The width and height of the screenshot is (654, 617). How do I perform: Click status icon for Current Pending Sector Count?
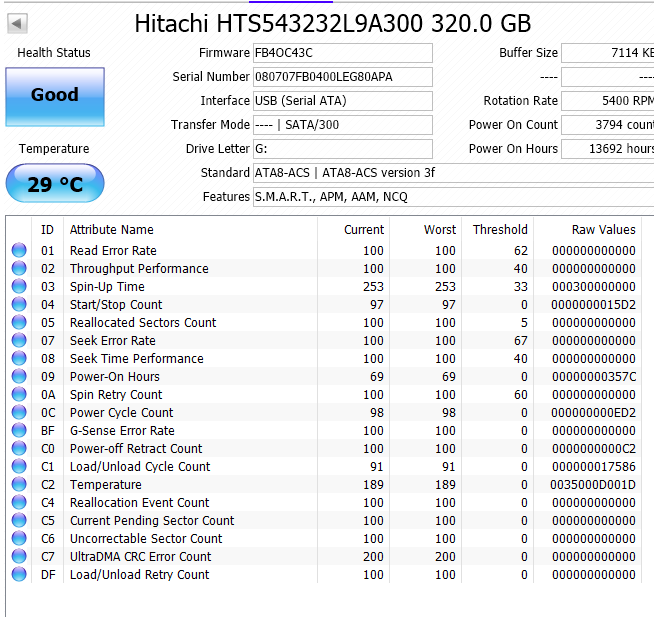click(x=19, y=520)
